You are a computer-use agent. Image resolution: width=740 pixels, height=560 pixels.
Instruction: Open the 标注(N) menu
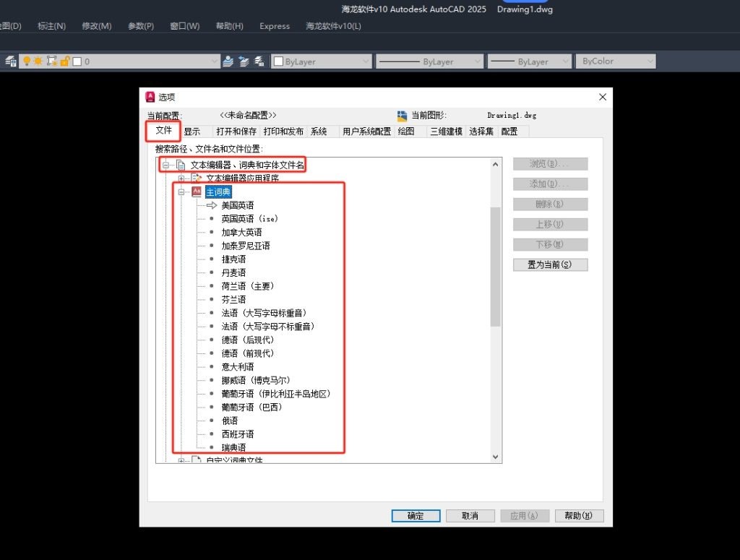(51, 26)
